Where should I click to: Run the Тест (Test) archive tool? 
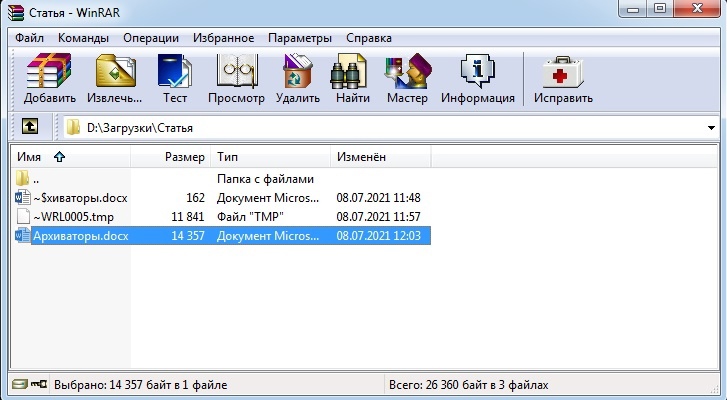(175, 79)
